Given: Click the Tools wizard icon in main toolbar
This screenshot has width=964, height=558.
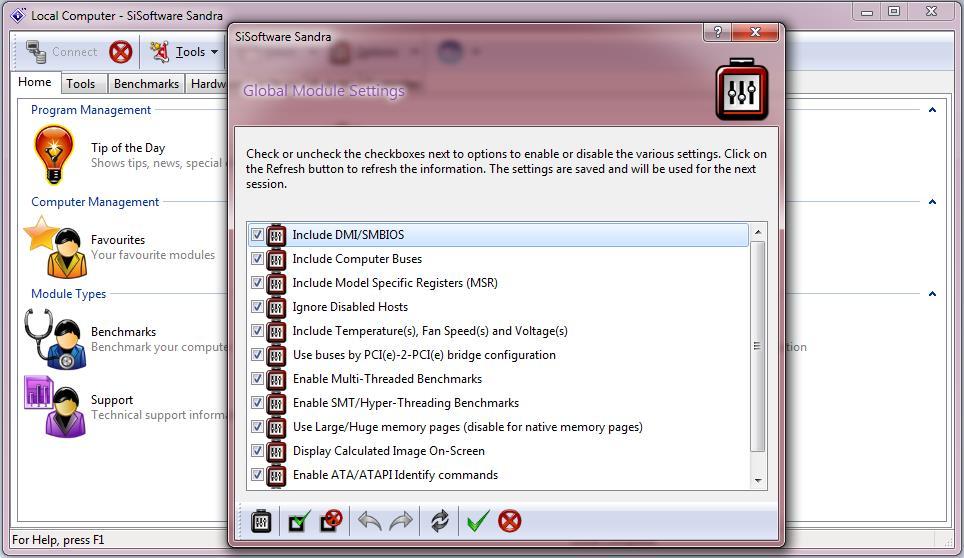Looking at the screenshot, I should click(160, 52).
